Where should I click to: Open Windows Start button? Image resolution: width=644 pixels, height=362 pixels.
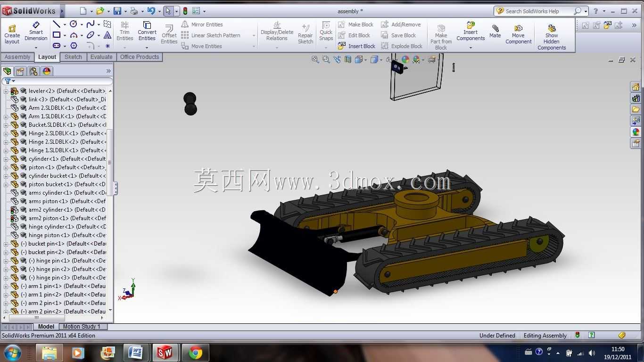(x=13, y=353)
